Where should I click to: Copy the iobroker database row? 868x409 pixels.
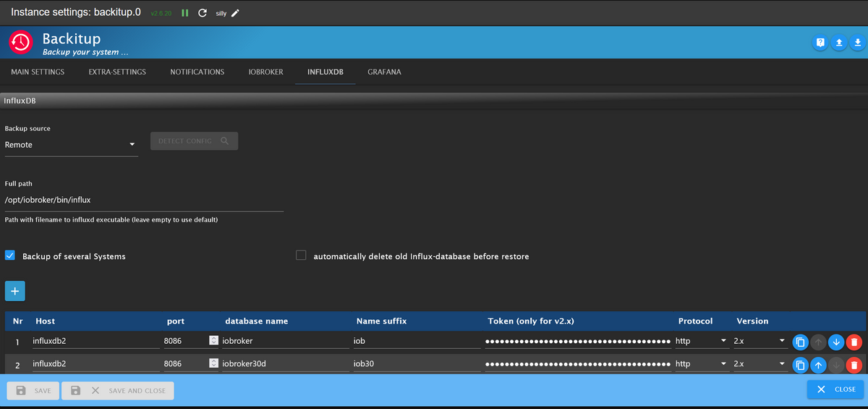click(x=800, y=342)
